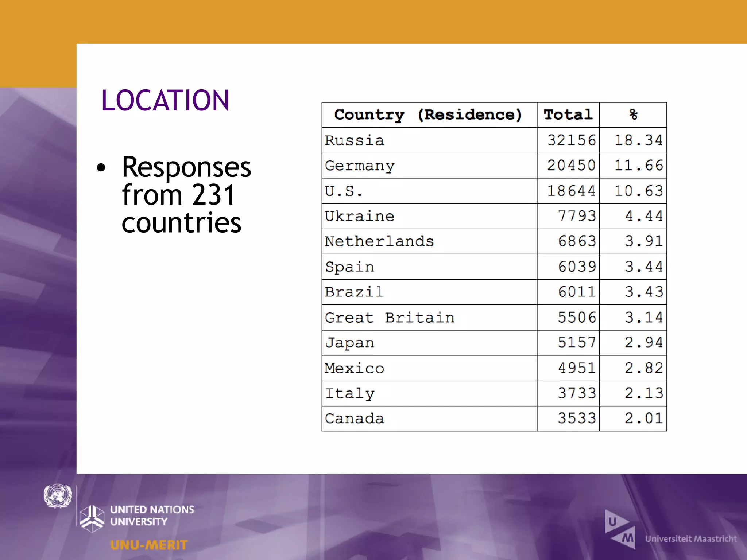Viewport: 747px width, 560px height.
Task: Click the percentage value 3.14
Action: (x=644, y=318)
